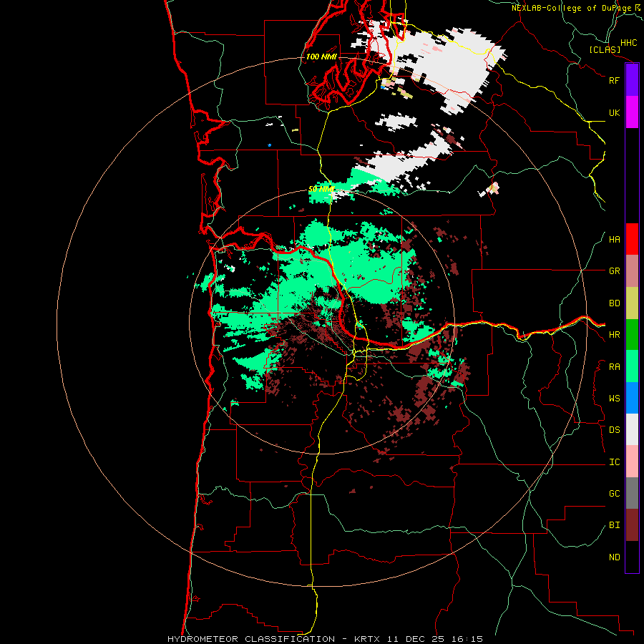Click the BD legend label
The width and height of the screenshot is (644, 644).
coord(614,303)
